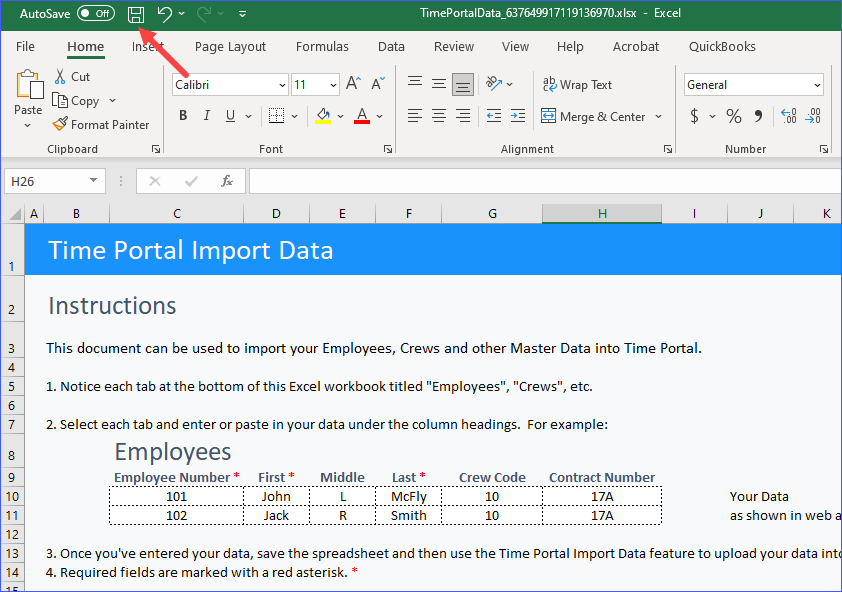
Task: Click Merge & Center button
Action: coord(593,116)
